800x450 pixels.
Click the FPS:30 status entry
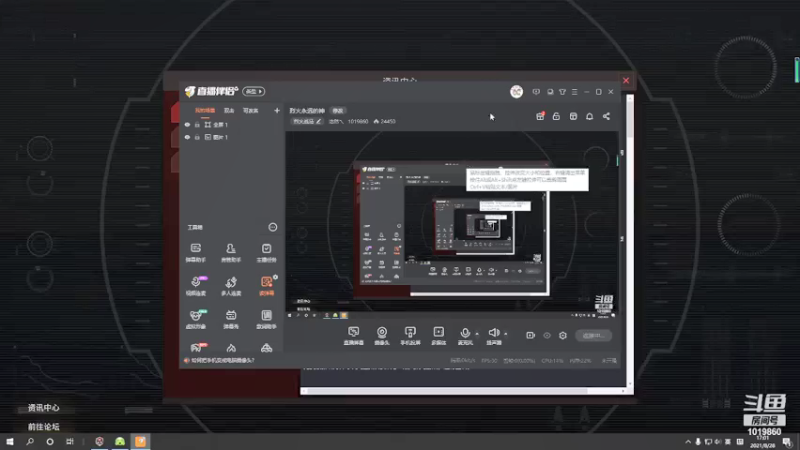click(x=489, y=361)
